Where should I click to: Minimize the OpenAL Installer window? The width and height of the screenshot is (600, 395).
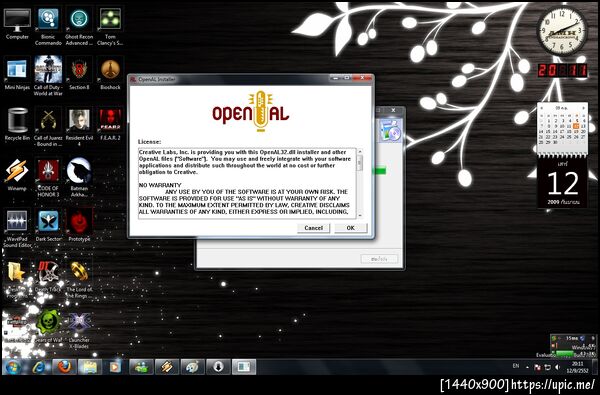click(336, 78)
